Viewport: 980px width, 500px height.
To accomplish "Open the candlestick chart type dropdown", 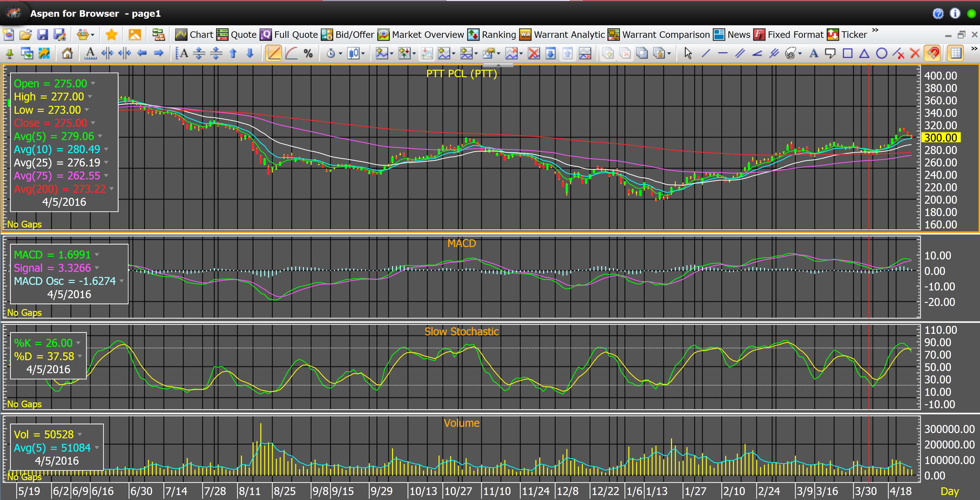I will click(x=363, y=54).
